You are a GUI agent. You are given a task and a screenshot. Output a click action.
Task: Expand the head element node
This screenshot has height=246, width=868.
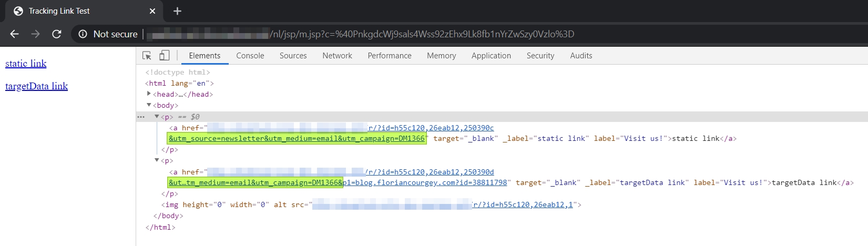pos(149,94)
